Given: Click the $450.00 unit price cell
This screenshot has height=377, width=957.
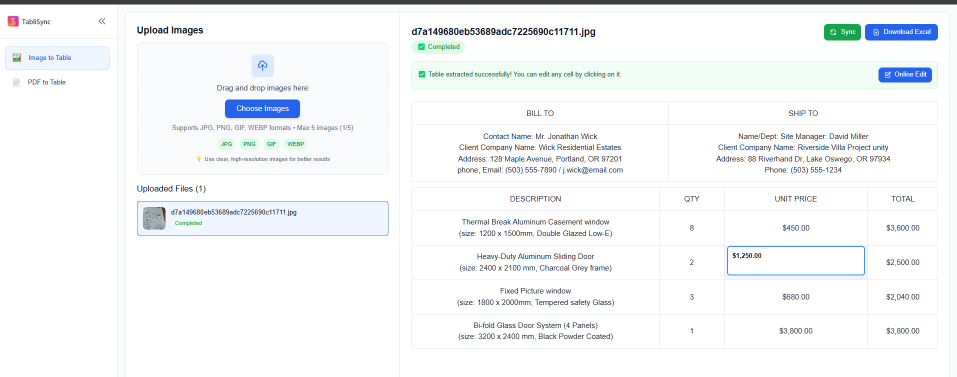Looking at the screenshot, I should [796, 228].
